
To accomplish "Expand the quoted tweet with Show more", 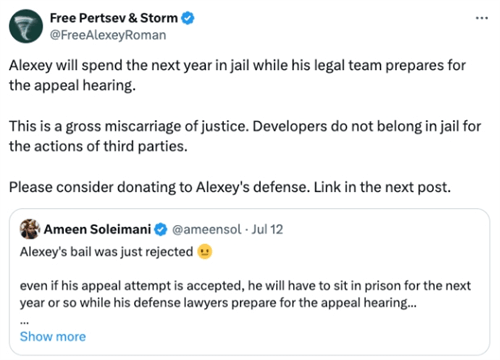I will 53,336.
